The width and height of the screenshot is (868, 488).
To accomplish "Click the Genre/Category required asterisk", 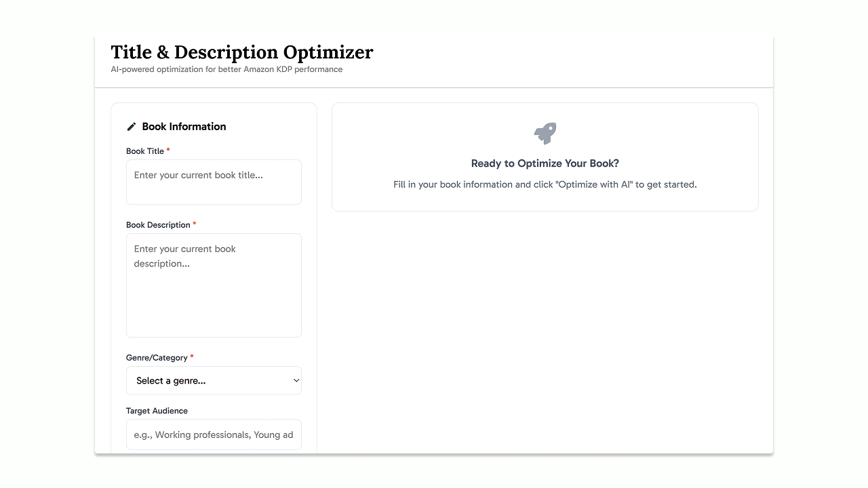I will pyautogui.click(x=191, y=355).
